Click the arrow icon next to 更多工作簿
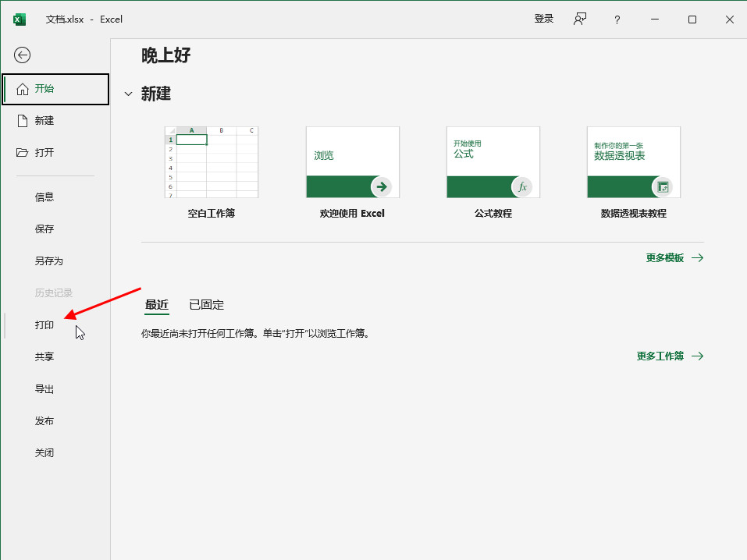The width and height of the screenshot is (747, 560). 698,356
